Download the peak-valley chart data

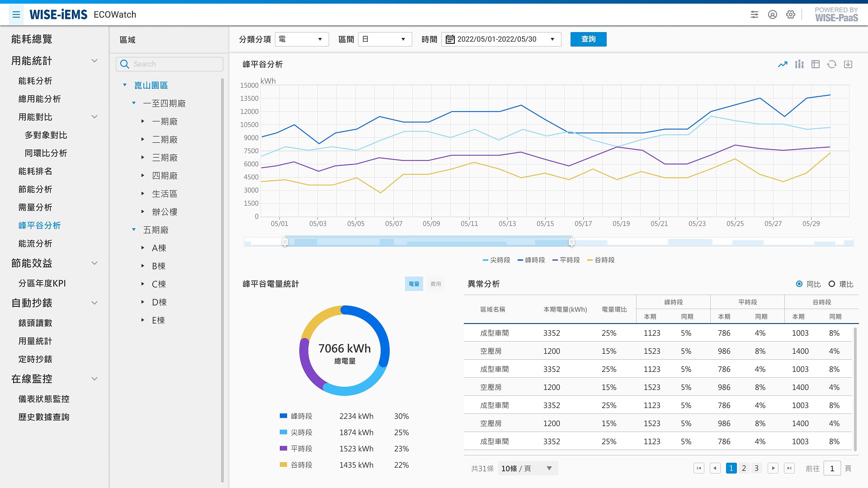tap(848, 64)
